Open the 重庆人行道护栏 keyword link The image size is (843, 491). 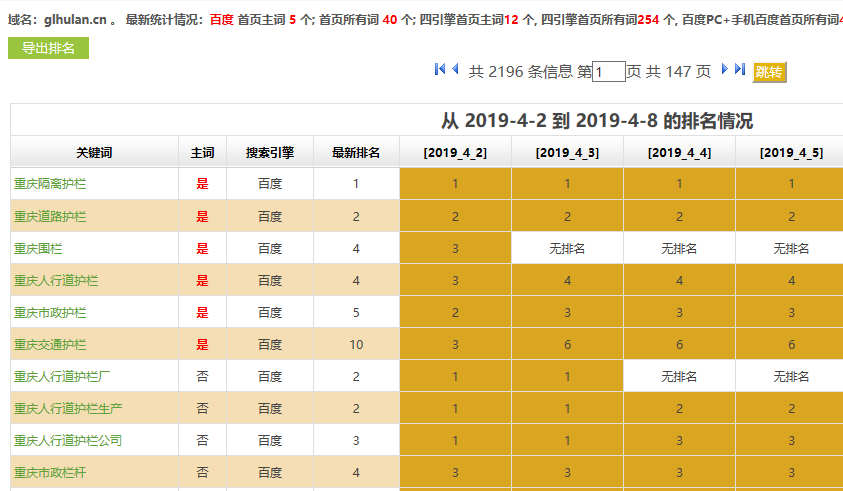(x=56, y=280)
